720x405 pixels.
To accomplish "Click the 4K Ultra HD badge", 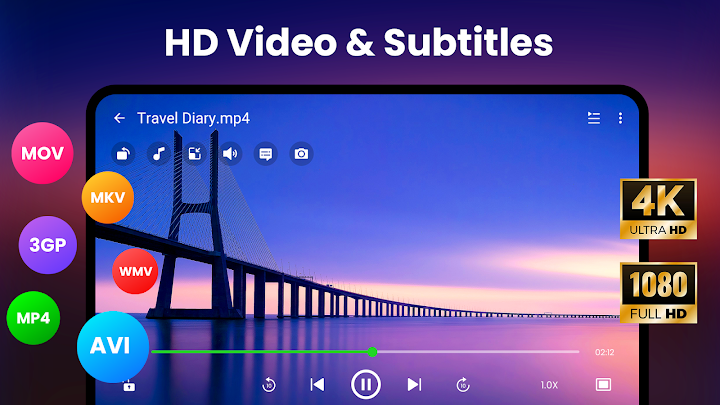I will pos(658,209).
